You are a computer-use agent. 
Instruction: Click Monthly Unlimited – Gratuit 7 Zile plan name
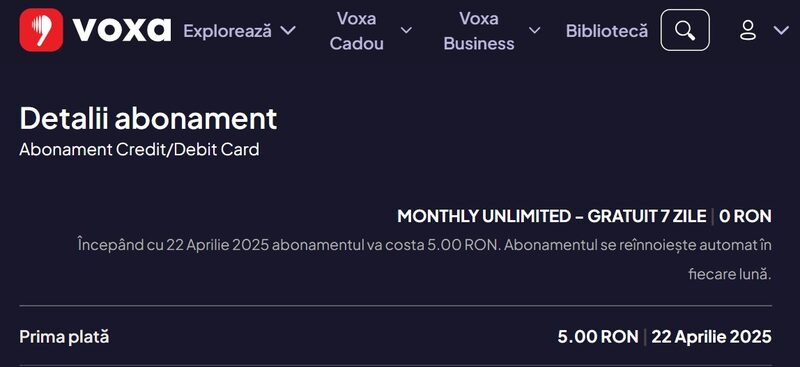[552, 216]
